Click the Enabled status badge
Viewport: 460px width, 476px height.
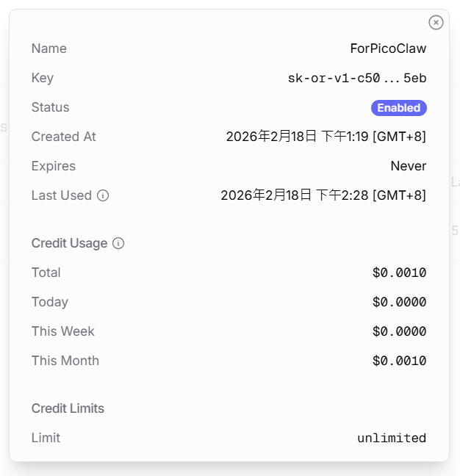click(398, 108)
